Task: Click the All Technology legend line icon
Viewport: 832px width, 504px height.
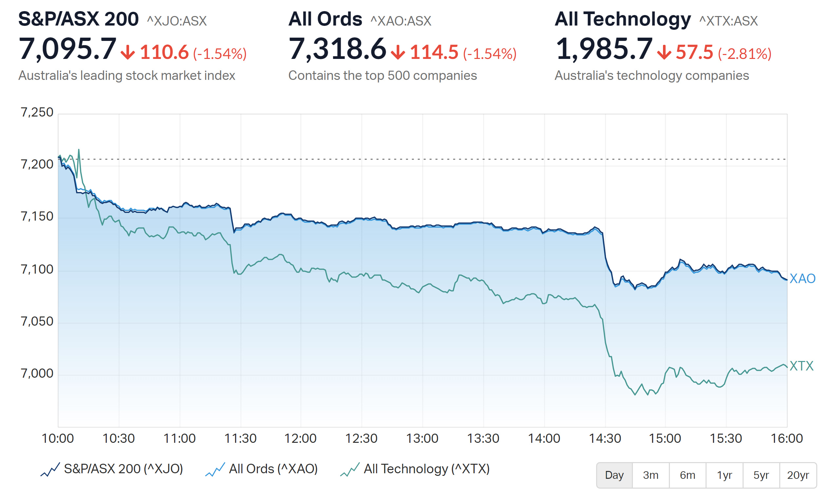Action: (x=350, y=470)
